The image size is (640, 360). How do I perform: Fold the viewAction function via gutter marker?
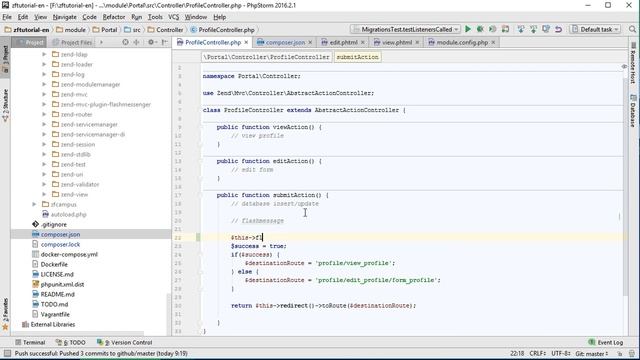[x=201, y=127]
